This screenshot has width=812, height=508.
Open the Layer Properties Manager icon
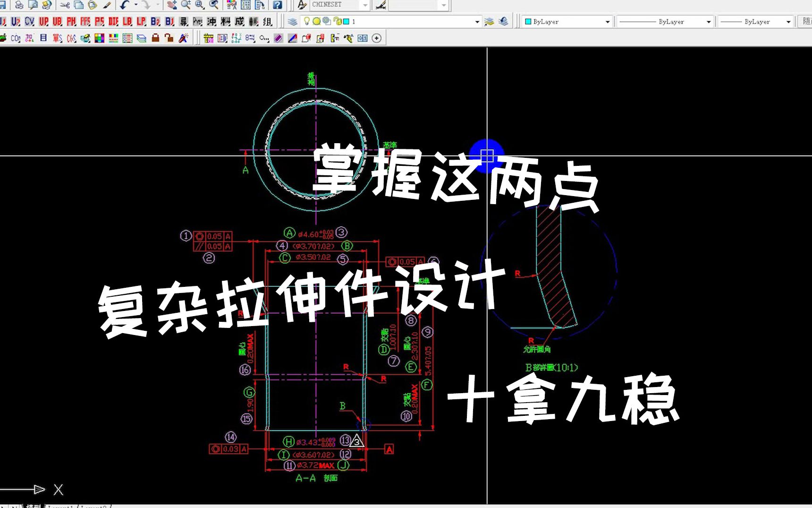pos(293,22)
